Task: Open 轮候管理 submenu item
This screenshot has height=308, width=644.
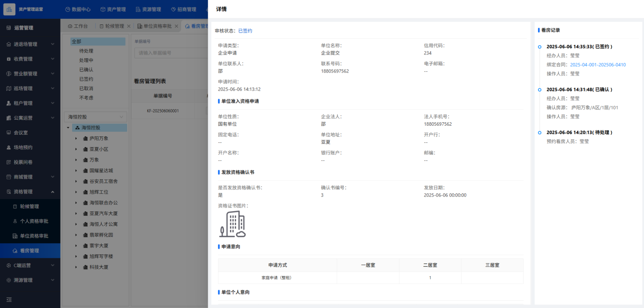Action: 30,206
